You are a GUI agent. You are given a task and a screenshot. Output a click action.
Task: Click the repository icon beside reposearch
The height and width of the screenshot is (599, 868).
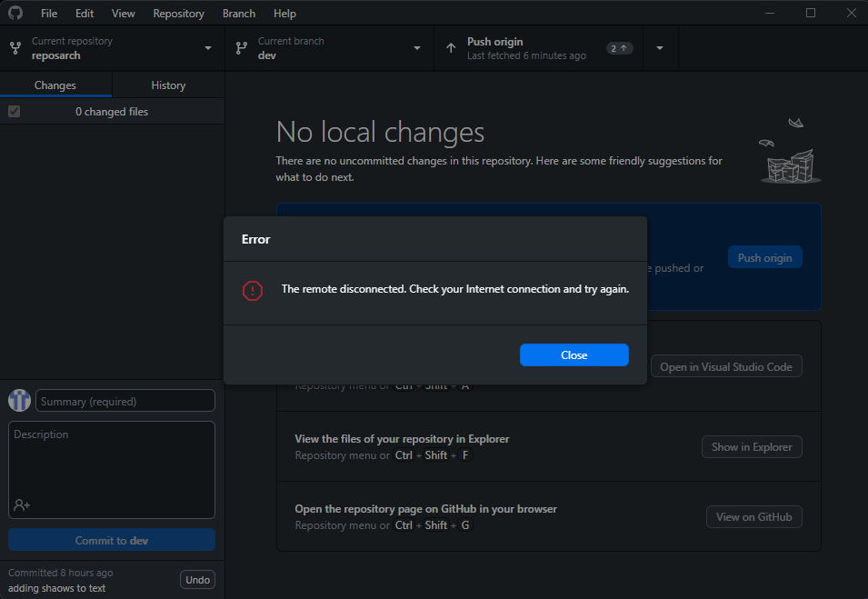[15, 47]
